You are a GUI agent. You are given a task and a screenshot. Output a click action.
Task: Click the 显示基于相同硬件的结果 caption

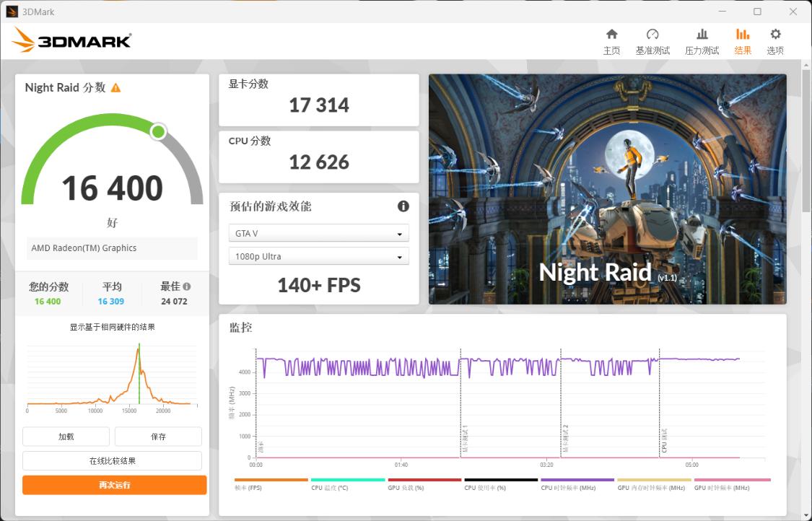(x=113, y=327)
